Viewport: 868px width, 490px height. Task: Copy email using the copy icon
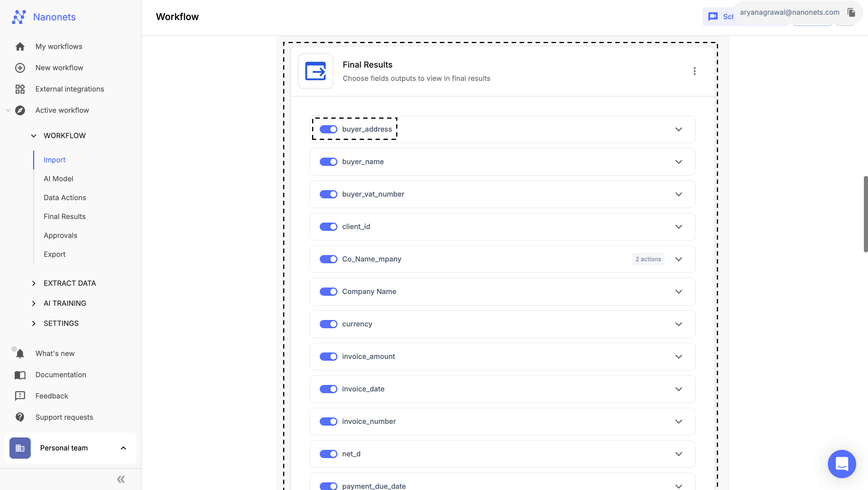[851, 12]
